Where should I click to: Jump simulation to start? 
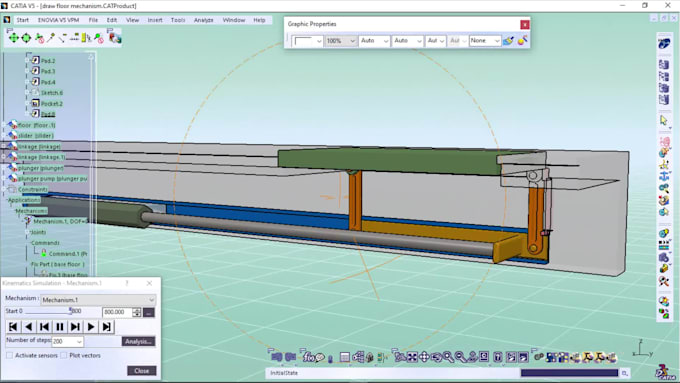click(13, 327)
